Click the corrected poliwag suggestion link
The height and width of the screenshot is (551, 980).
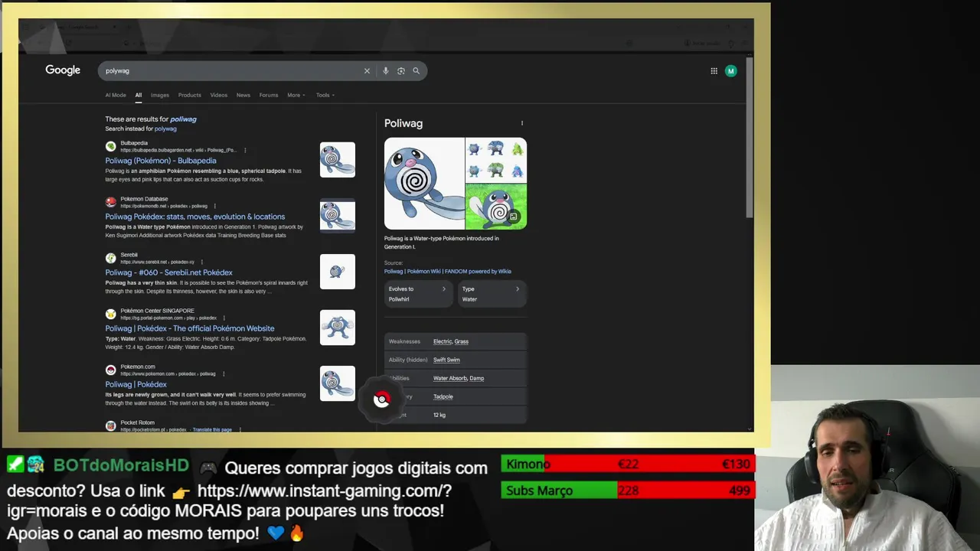click(183, 119)
